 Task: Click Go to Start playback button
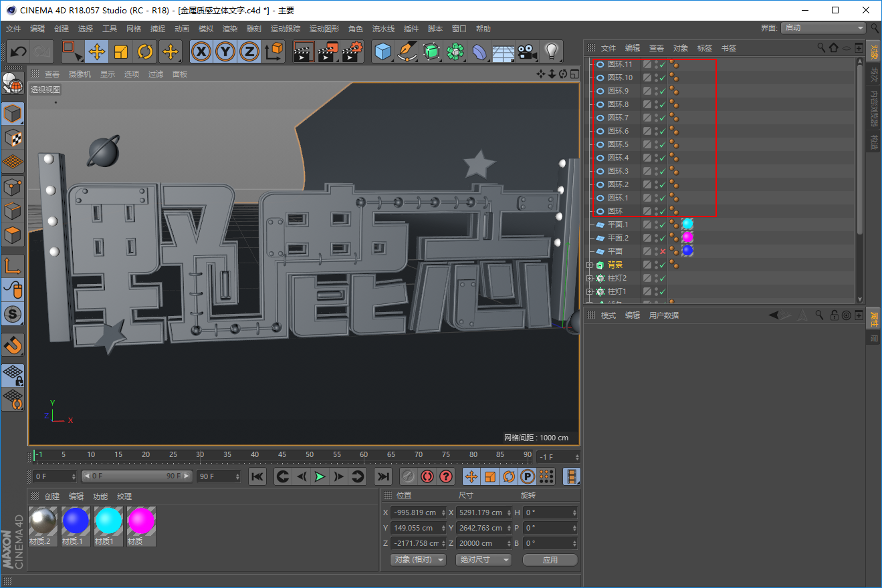[257, 476]
